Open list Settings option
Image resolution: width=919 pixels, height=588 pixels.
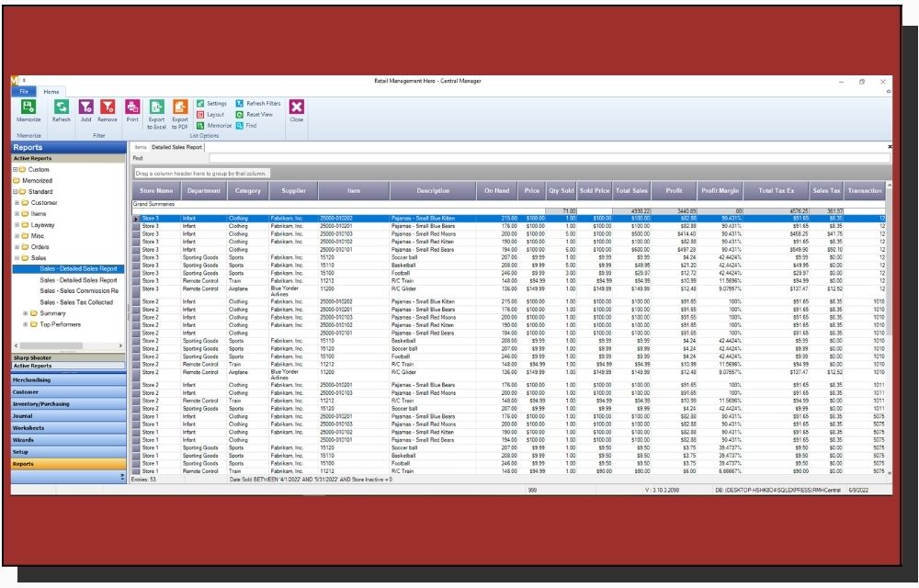point(211,104)
